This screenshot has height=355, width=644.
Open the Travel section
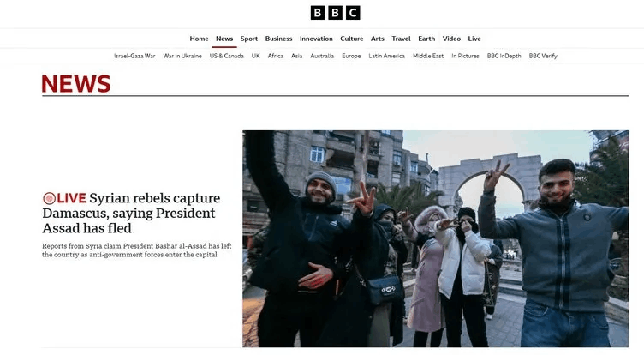[401, 39]
